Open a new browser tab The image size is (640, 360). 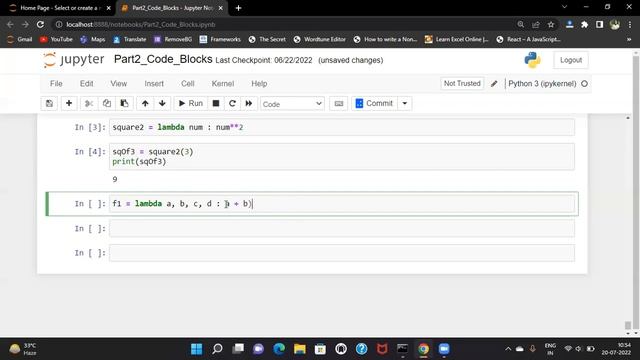tap(238, 8)
